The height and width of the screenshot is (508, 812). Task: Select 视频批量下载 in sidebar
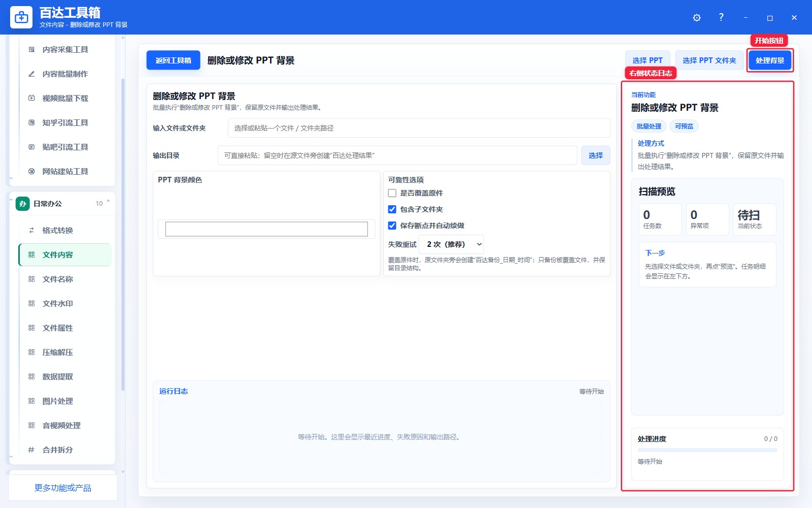click(x=65, y=99)
